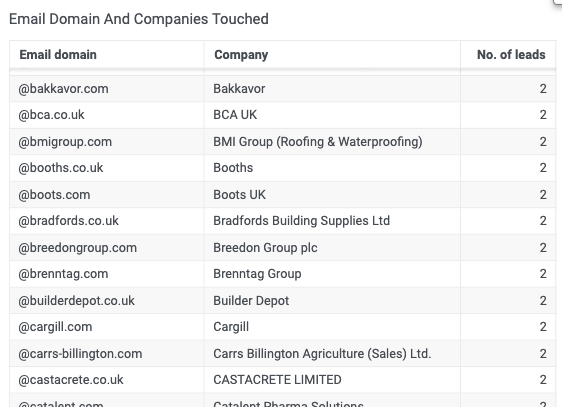This screenshot has width=562, height=407.
Task: Select the Brenntag Group company cell
Action: [332, 274]
